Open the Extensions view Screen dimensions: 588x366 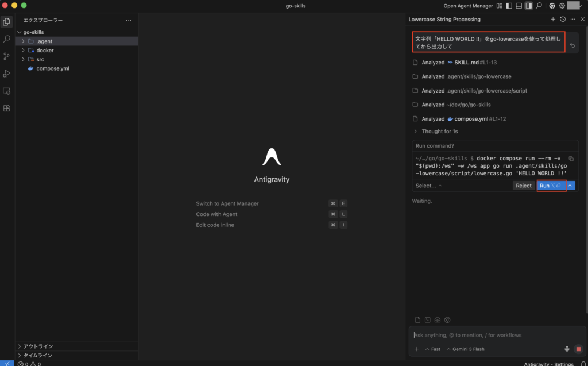coord(7,108)
